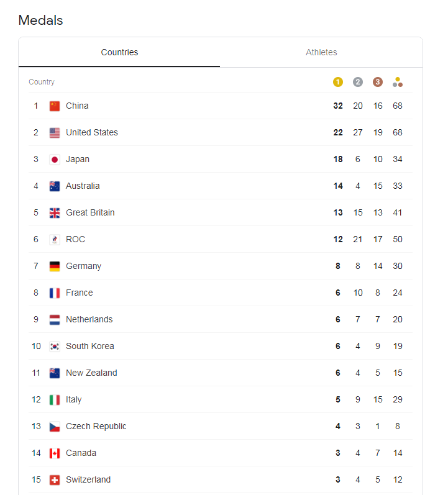Click the total medals column icon
The width and height of the screenshot is (448, 495).
tap(398, 82)
